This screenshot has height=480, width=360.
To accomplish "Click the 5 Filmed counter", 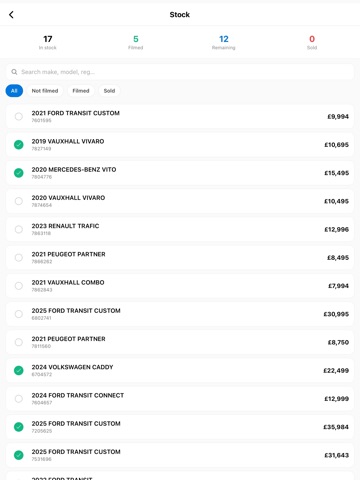I will pyautogui.click(x=136, y=42).
